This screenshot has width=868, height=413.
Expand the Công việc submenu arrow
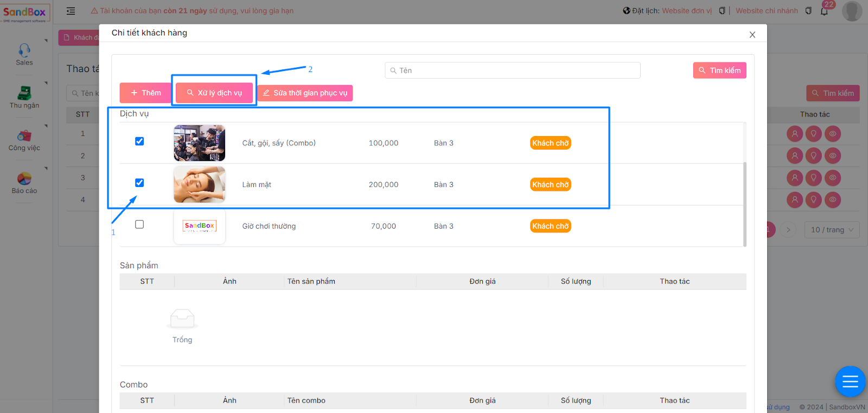tap(46, 126)
